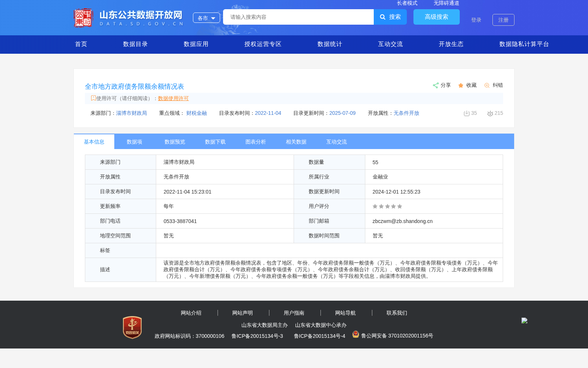Open 授权运营专区 navigation item
The height and width of the screenshot is (368, 588).
[x=263, y=44]
